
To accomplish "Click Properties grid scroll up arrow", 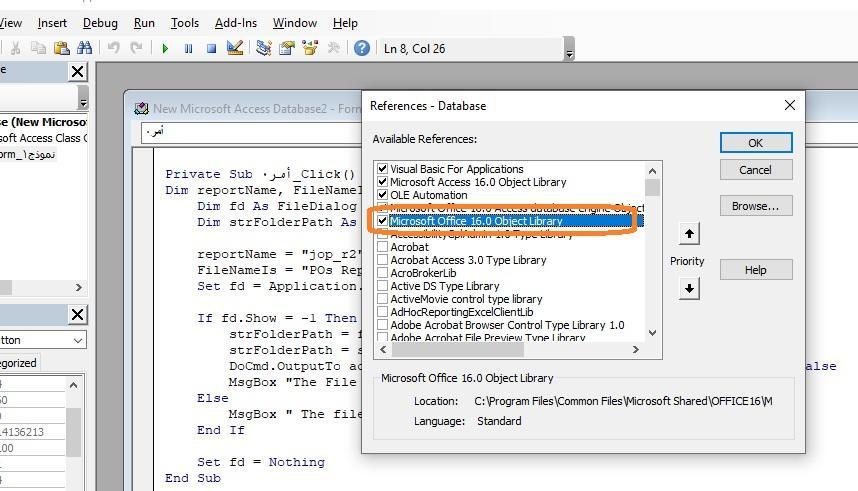I will tap(74, 385).
